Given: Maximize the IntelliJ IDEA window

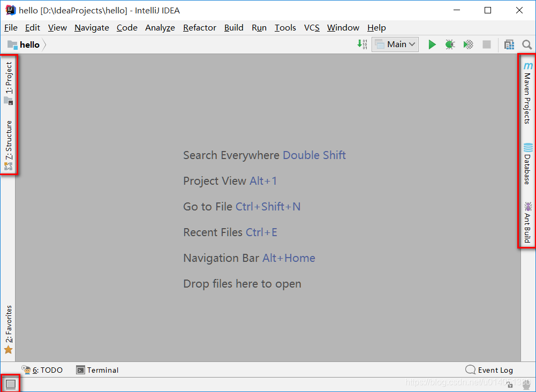Looking at the screenshot, I should [488, 10].
